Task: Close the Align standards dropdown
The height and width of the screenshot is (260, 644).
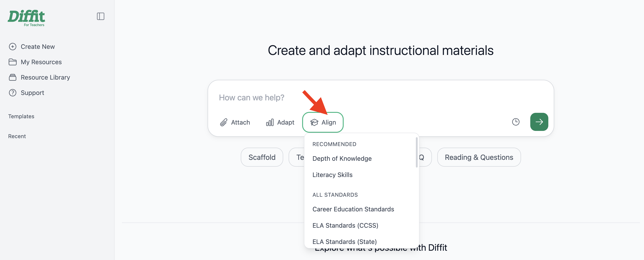Action: (x=323, y=122)
